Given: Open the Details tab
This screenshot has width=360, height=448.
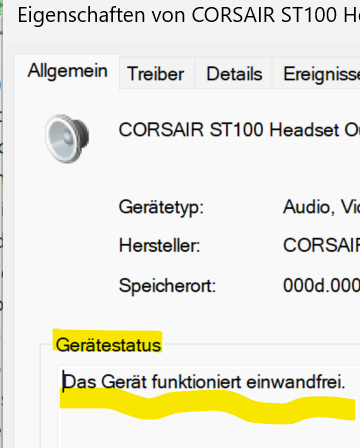Looking at the screenshot, I should point(234,74).
